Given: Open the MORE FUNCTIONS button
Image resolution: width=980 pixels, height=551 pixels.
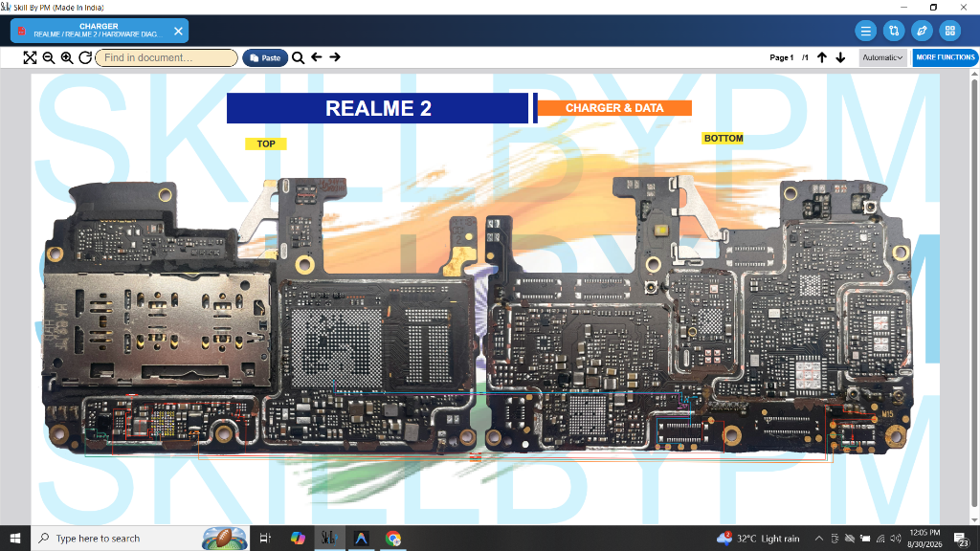Looking at the screenshot, I should tap(945, 57).
